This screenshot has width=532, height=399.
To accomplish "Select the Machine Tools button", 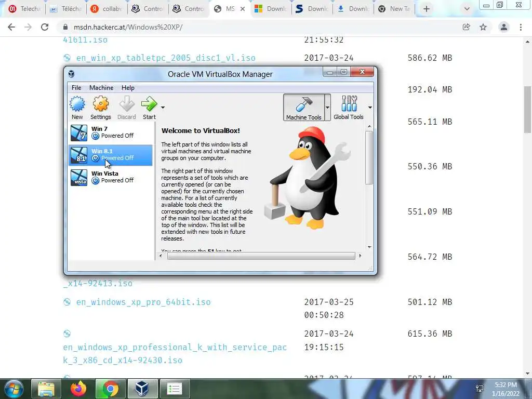I will pos(303,108).
